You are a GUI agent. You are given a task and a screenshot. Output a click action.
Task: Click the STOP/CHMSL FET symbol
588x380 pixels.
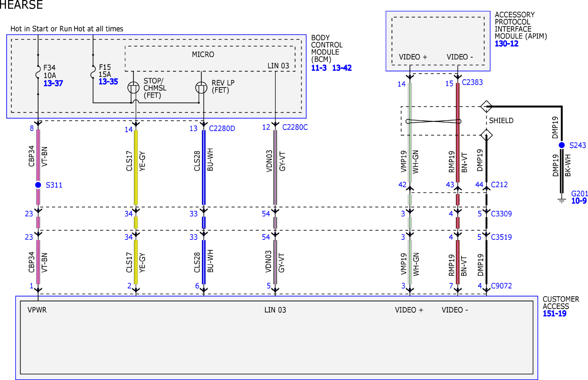click(133, 88)
